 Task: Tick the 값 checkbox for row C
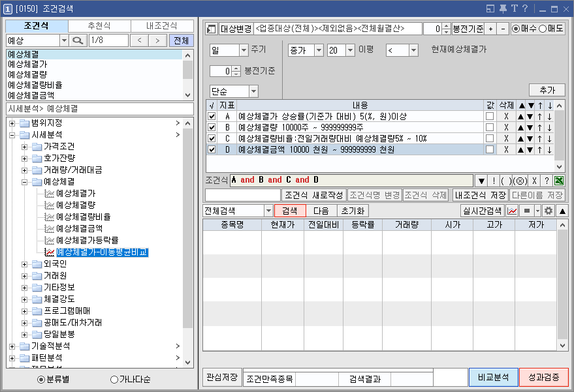click(490, 138)
